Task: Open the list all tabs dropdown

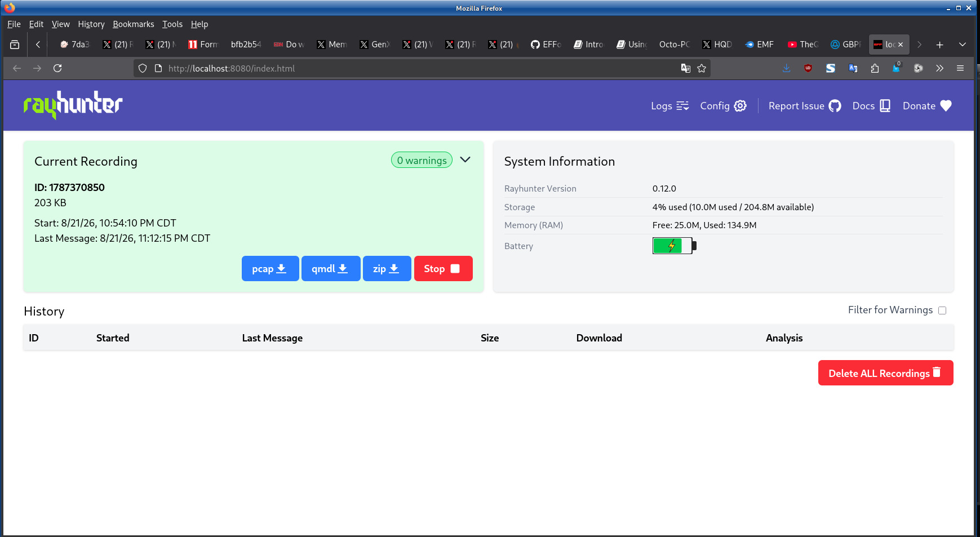Action: (x=962, y=45)
